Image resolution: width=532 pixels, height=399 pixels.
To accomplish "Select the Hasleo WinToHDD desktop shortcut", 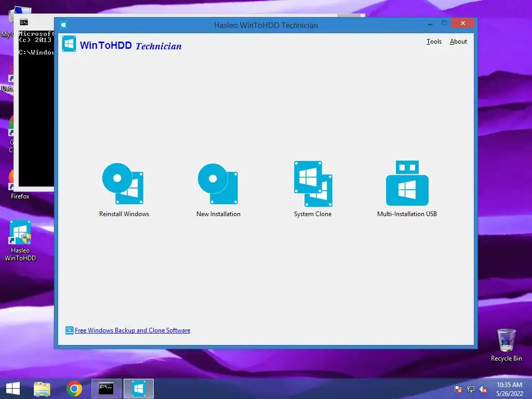I will coord(20,241).
